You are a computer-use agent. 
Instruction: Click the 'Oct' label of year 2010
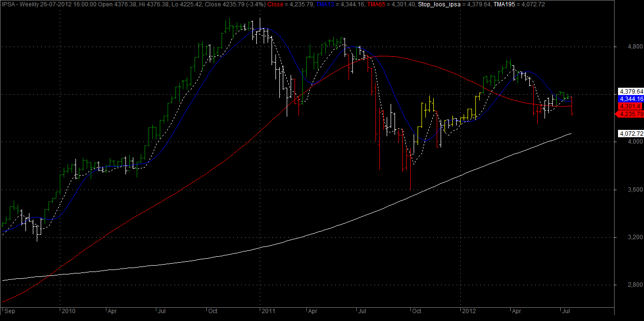tap(213, 311)
